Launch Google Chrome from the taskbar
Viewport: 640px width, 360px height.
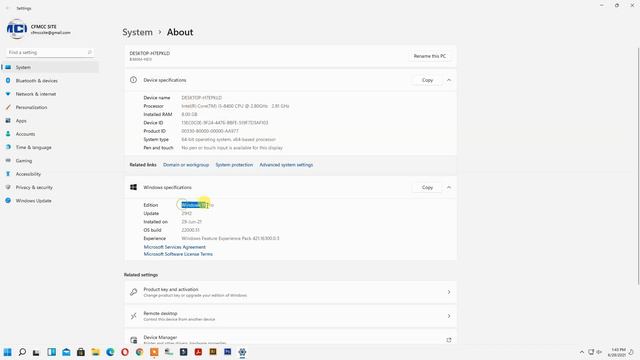coord(140,352)
